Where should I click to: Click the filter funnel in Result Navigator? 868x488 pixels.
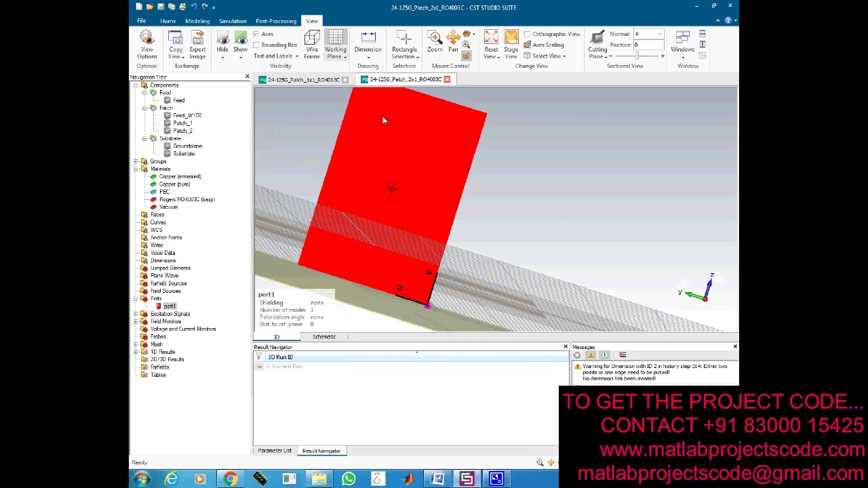click(x=258, y=357)
